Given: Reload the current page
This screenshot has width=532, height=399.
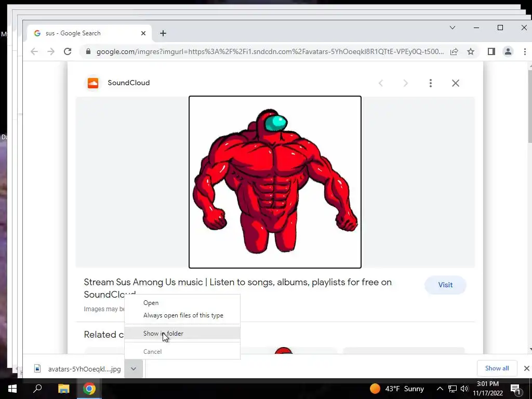Looking at the screenshot, I should [x=68, y=51].
